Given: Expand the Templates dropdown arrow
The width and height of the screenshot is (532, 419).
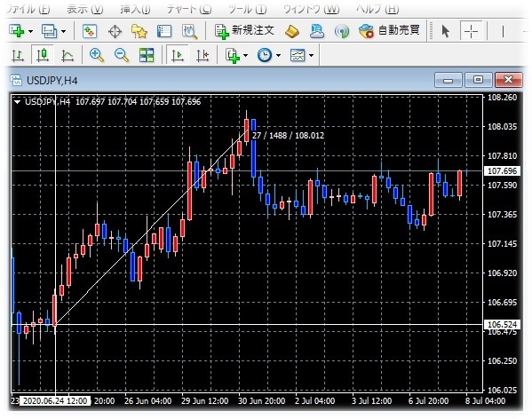Looking at the screenshot, I should tap(311, 55).
